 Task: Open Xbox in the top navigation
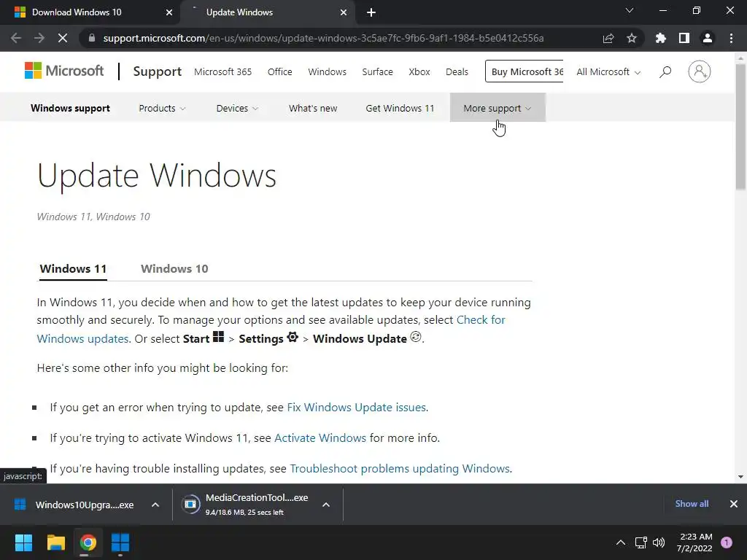coord(419,72)
